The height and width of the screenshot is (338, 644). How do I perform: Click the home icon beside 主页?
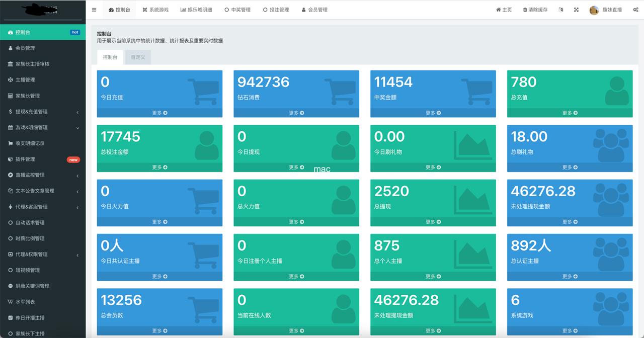498,10
